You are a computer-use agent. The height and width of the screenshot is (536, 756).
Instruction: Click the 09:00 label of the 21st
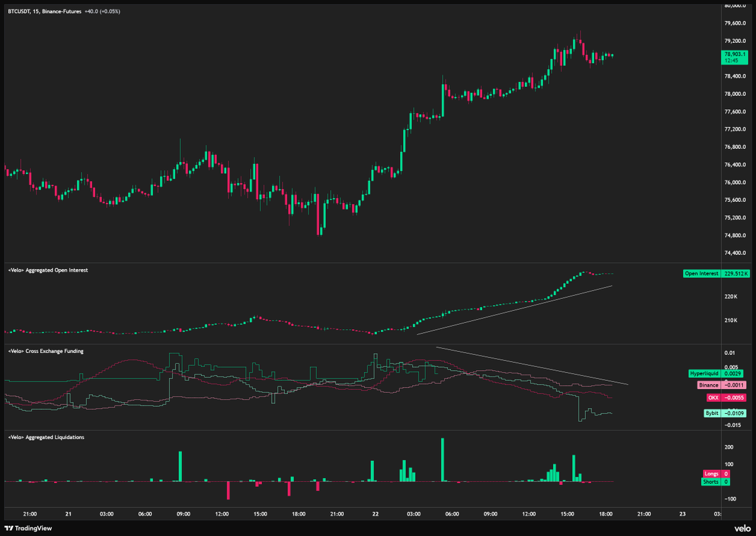point(183,514)
